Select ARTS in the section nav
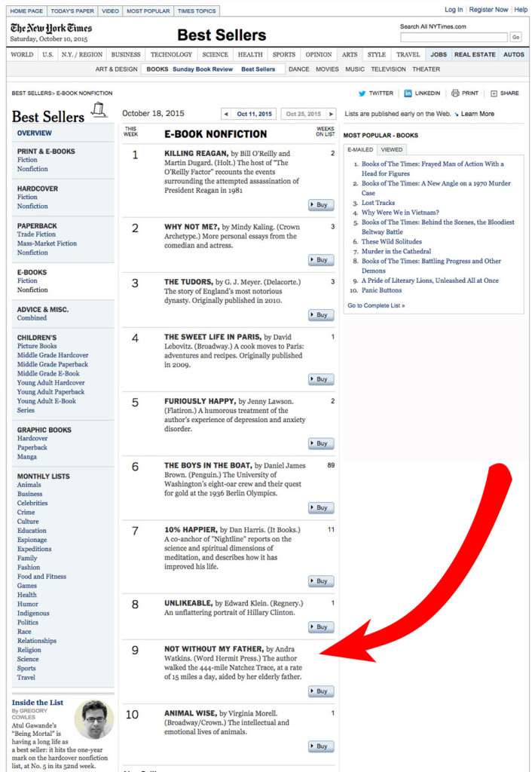The height and width of the screenshot is (772, 532). [x=350, y=54]
